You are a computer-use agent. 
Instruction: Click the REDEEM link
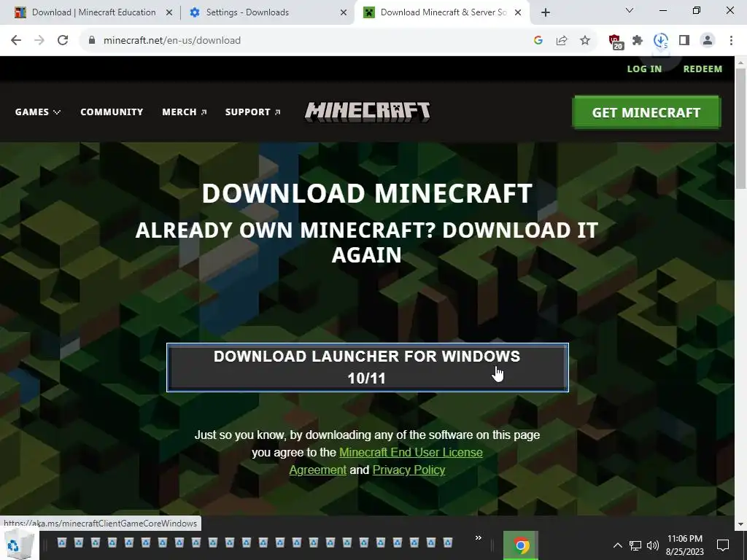[x=703, y=69]
